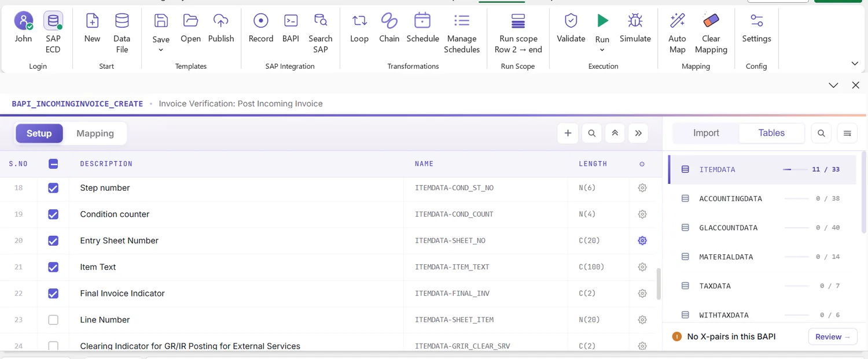Open gear settings for Step number row

(642, 188)
